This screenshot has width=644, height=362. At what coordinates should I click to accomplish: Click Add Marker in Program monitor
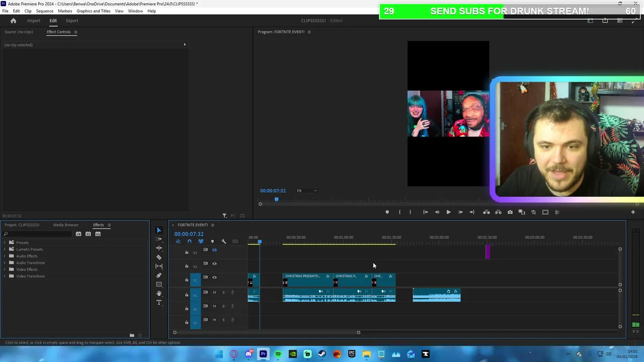(x=387, y=212)
